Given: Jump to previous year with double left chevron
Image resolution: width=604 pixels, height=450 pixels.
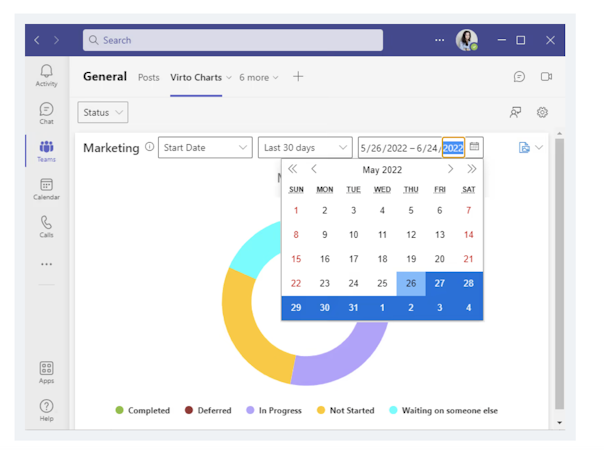Looking at the screenshot, I should point(293,169).
